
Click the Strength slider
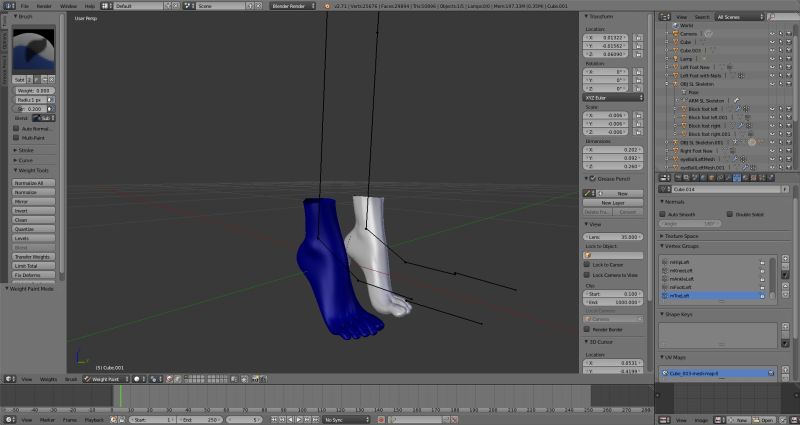[29, 109]
